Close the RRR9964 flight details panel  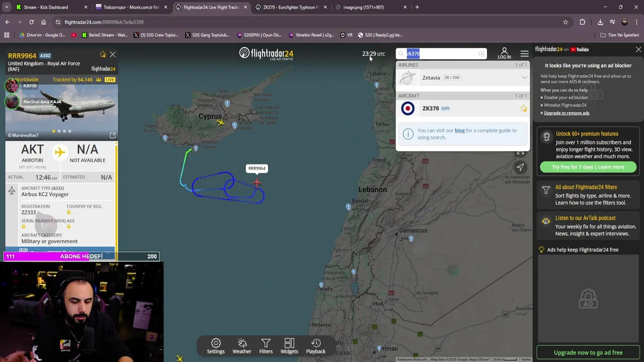113,54
